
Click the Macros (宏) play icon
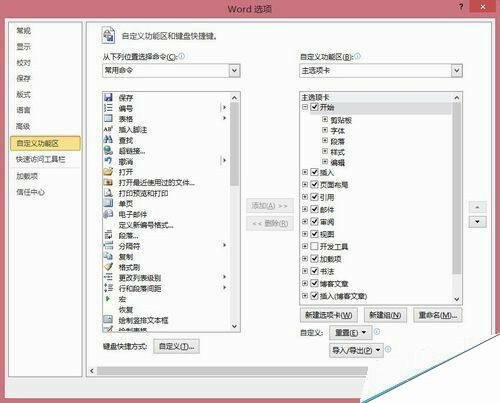(x=107, y=299)
